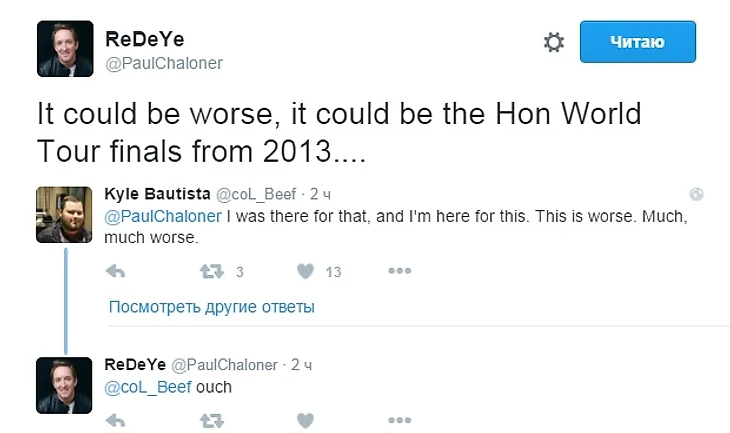Retweet Kyle Bautista's reply
Viewport: 730px width, 433px height.
tap(211, 271)
